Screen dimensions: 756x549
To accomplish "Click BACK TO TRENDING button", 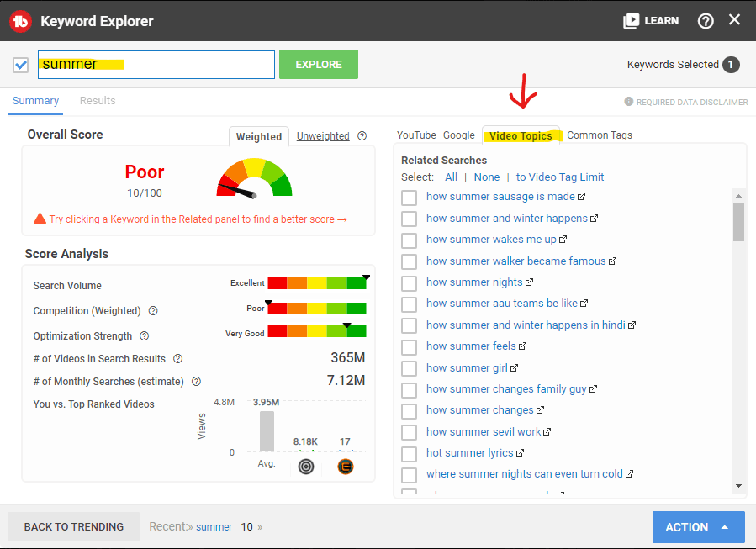I will coord(74,527).
